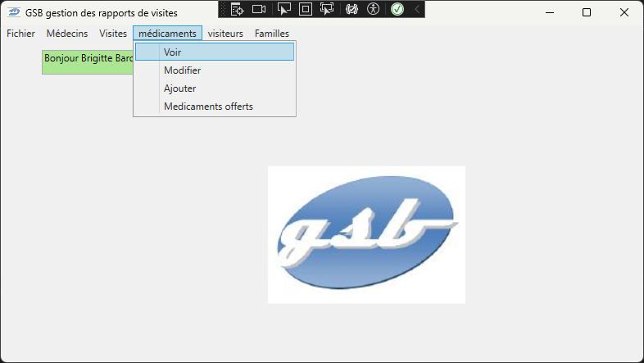Select Medicaments offerts menu entry
644x363 pixels.
coord(215,107)
